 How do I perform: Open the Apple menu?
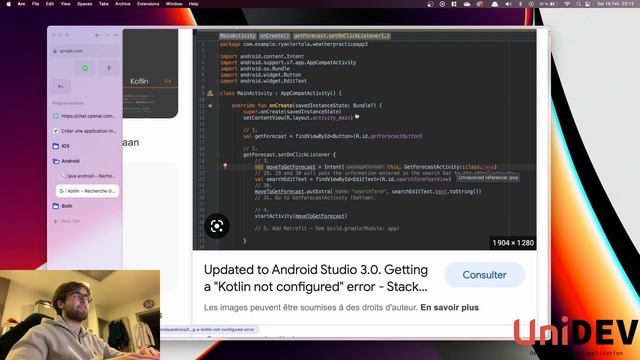click(9, 4)
